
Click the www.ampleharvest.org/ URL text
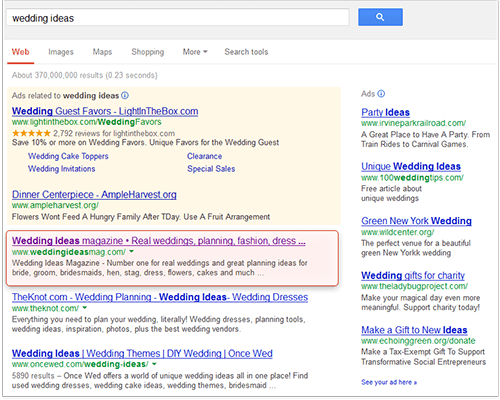pos(55,205)
